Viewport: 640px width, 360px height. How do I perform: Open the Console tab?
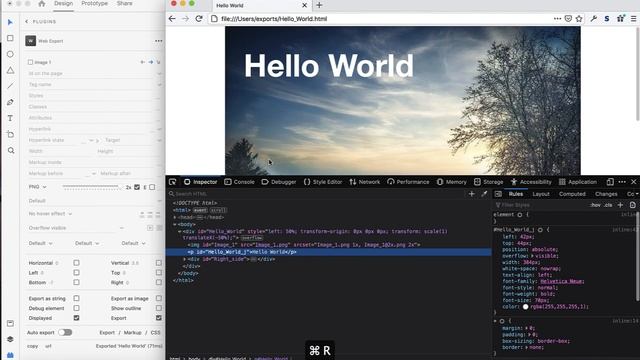239,182
